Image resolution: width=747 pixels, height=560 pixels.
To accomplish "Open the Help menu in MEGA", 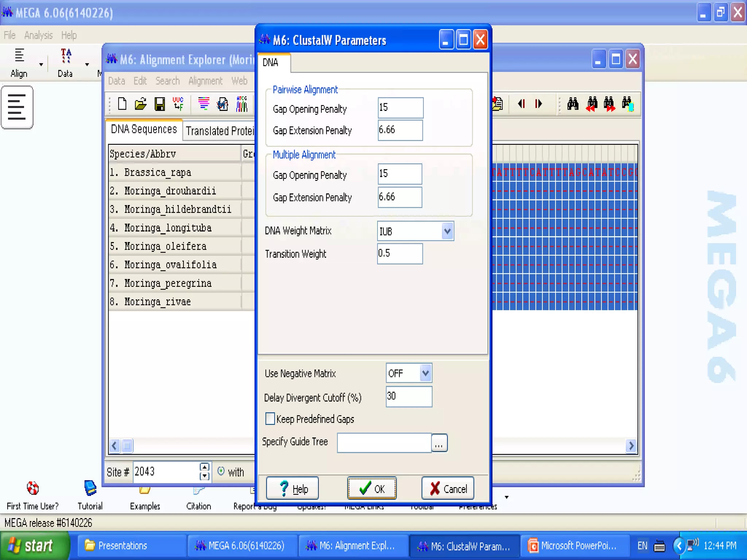I will (69, 35).
